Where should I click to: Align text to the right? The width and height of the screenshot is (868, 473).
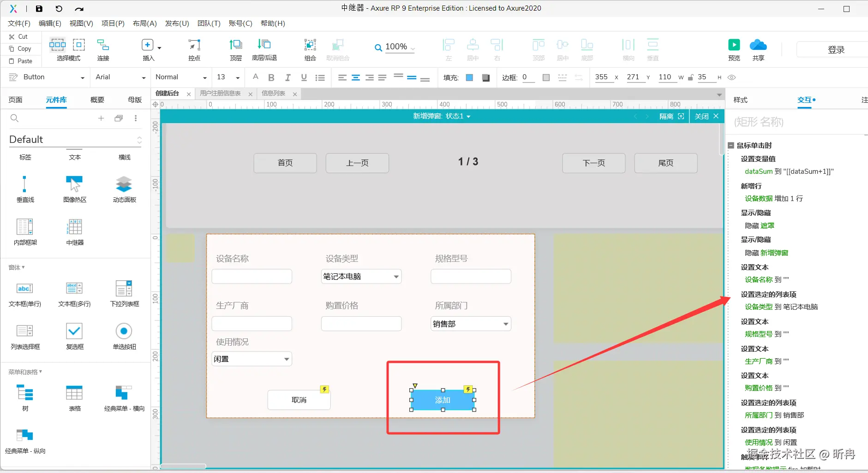click(x=369, y=77)
